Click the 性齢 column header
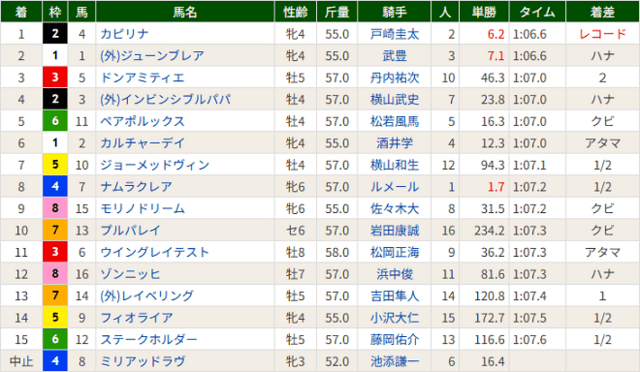 296,11
